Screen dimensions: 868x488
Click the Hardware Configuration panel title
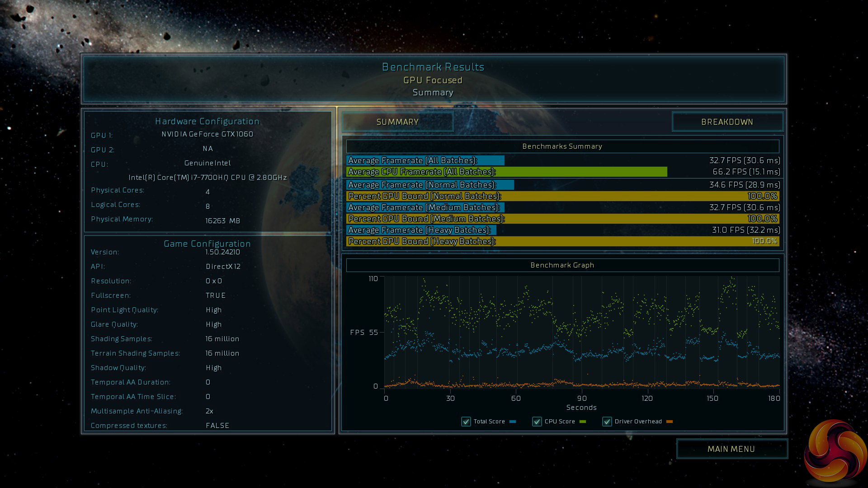click(207, 121)
